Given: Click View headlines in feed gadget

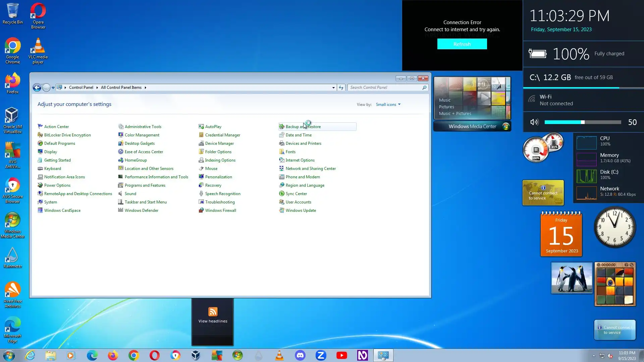Looking at the screenshot, I should [x=213, y=321].
